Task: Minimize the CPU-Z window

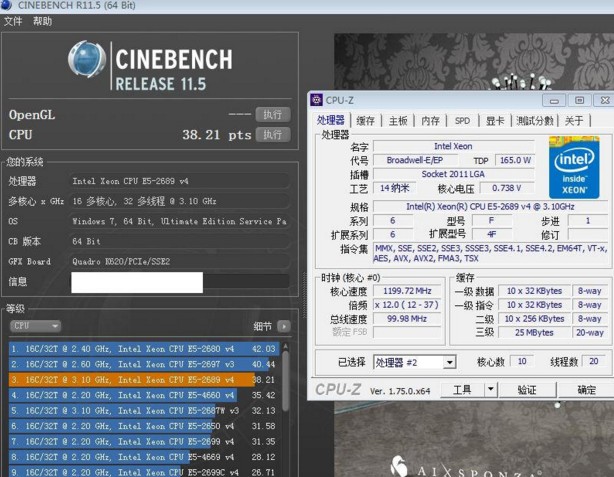Action: [x=554, y=101]
